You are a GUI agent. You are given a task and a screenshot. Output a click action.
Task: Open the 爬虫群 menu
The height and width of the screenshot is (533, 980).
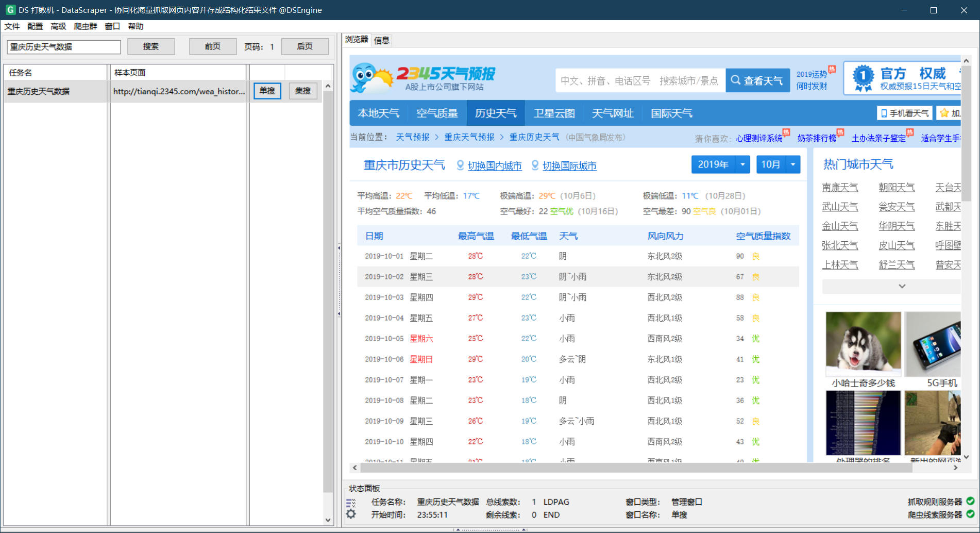click(x=85, y=26)
